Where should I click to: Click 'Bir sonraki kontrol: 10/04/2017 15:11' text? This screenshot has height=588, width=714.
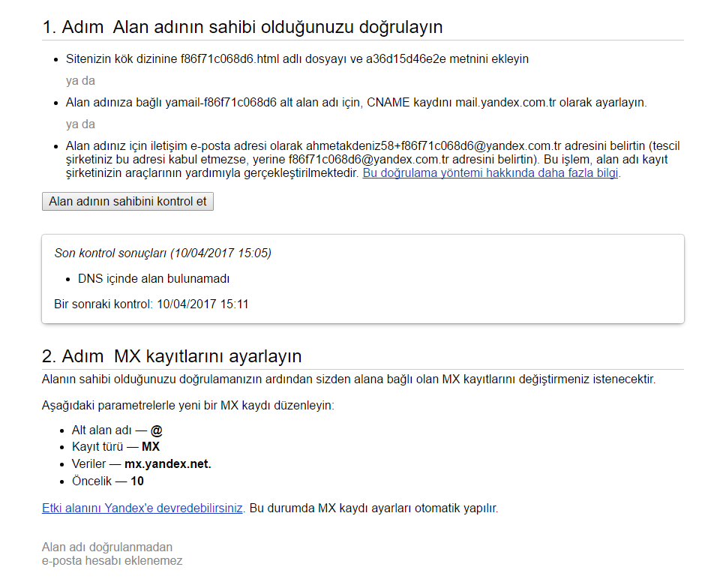(151, 304)
